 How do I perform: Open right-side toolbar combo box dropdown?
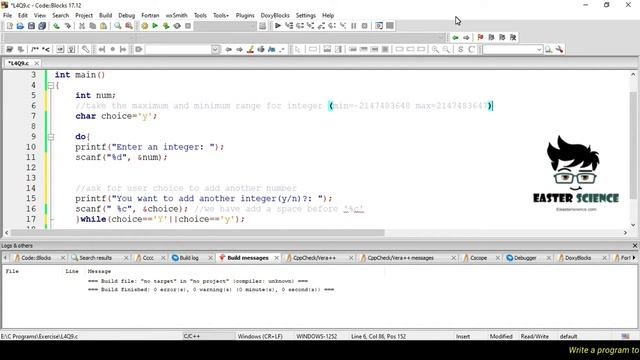[539, 49]
